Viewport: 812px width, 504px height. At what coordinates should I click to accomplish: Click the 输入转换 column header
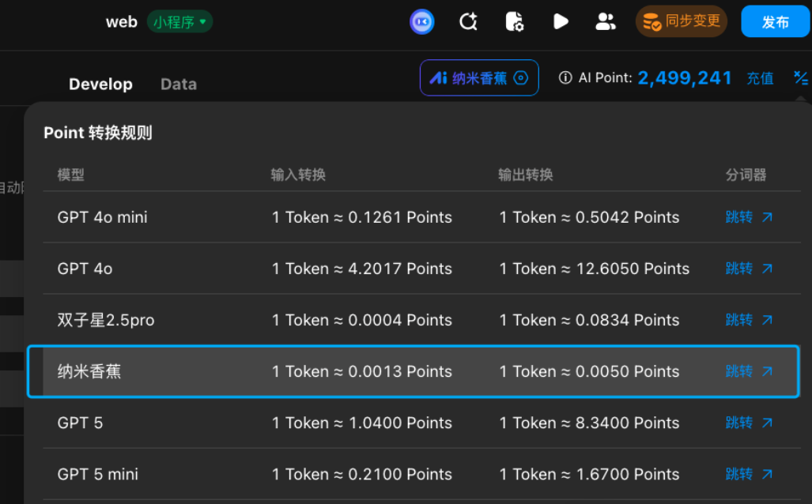(x=298, y=175)
